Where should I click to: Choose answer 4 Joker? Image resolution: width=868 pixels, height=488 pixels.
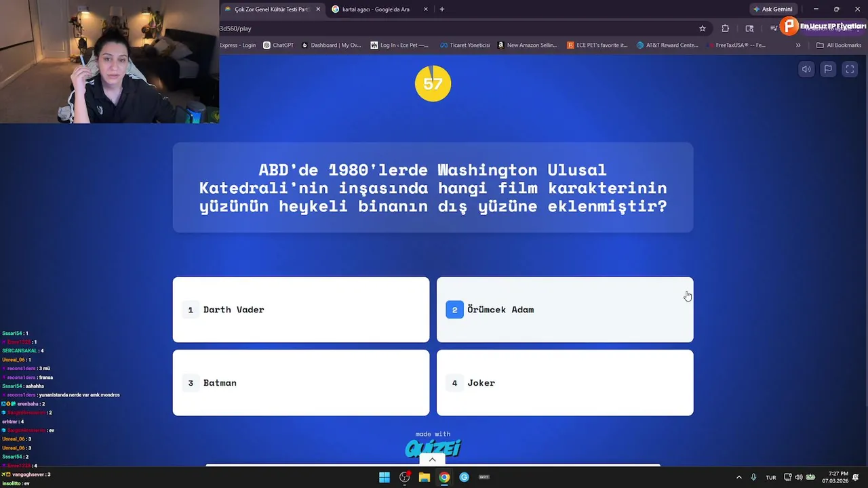(565, 383)
